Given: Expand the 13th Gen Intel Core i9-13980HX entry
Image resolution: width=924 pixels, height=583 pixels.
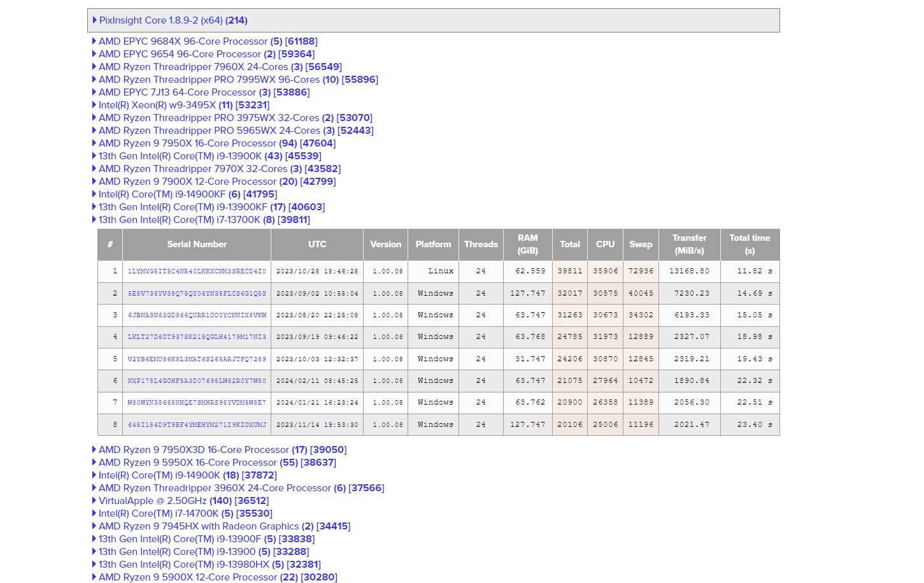Looking at the screenshot, I should click(x=206, y=565).
